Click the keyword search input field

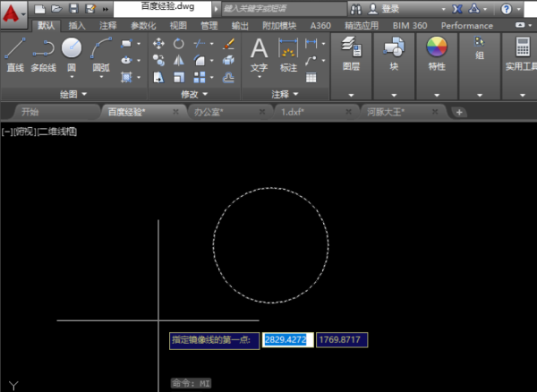[x=285, y=9]
